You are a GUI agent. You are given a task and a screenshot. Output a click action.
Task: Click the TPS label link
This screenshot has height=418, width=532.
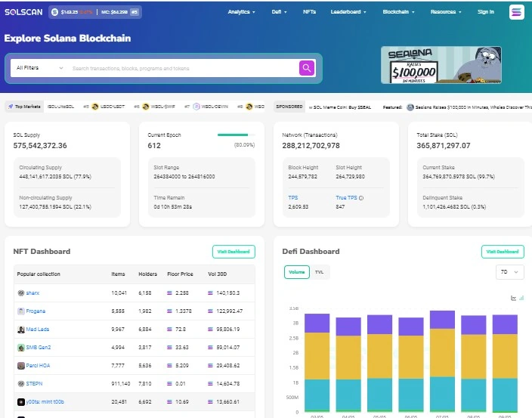click(292, 197)
